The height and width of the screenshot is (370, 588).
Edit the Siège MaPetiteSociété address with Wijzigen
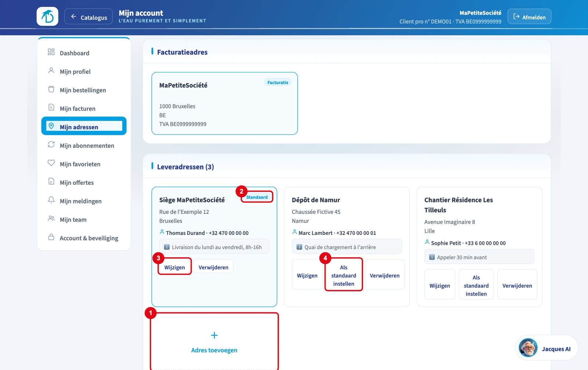click(175, 267)
